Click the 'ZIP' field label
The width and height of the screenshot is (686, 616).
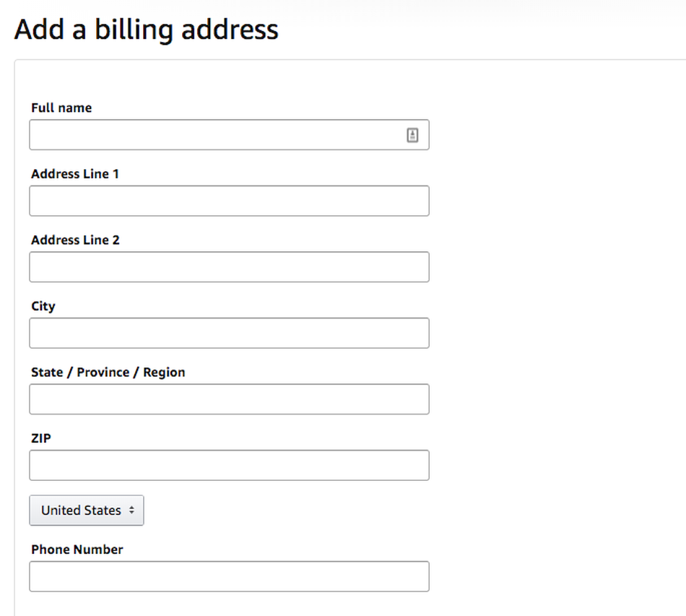click(x=40, y=438)
